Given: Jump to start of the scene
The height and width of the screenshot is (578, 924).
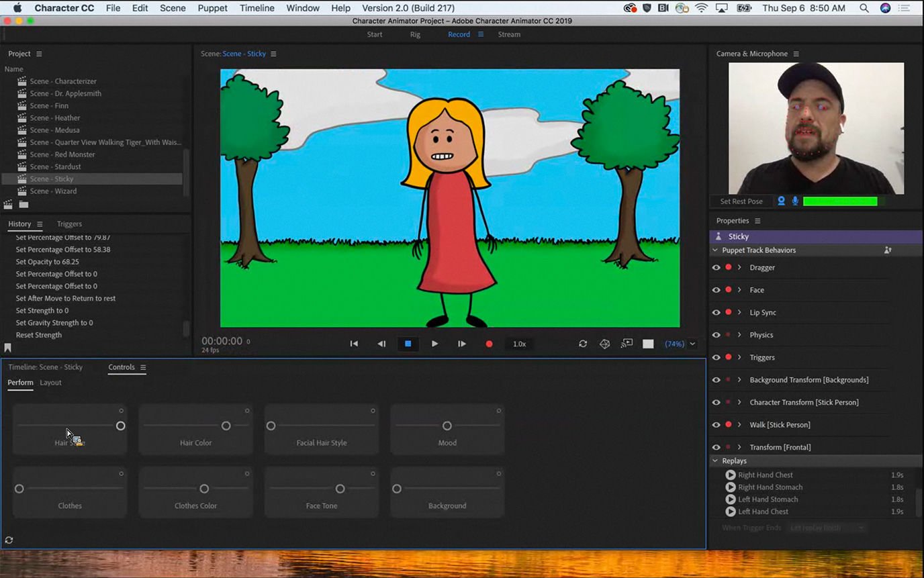Looking at the screenshot, I should (x=354, y=344).
